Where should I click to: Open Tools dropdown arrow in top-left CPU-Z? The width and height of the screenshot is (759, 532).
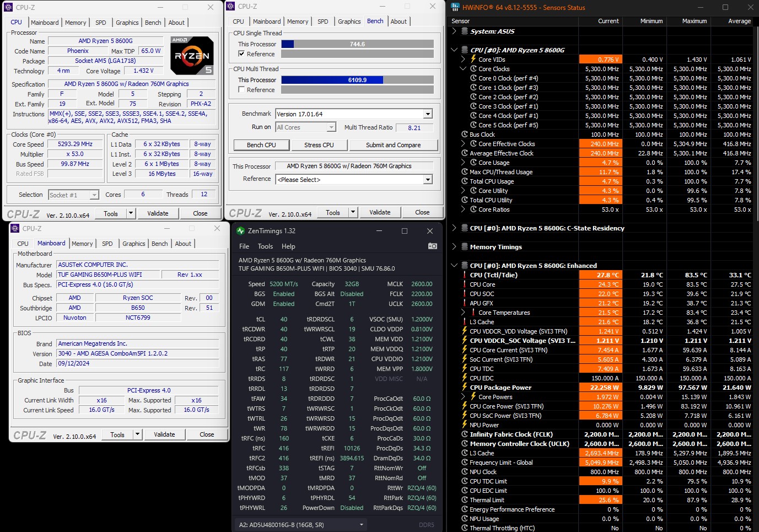[x=131, y=213]
